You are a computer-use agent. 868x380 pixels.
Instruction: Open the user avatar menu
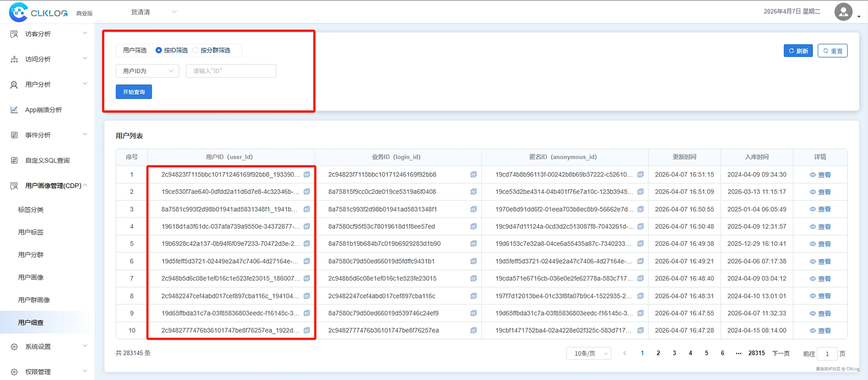tap(843, 12)
